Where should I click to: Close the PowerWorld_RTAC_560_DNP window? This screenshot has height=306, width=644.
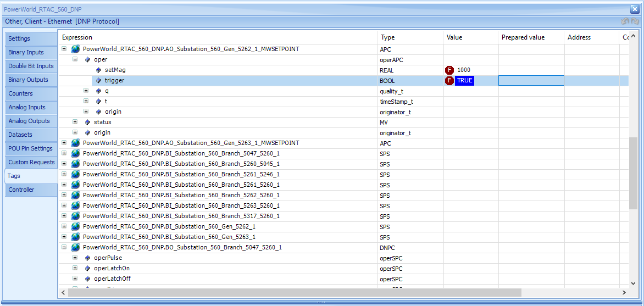pyautogui.click(x=634, y=9)
